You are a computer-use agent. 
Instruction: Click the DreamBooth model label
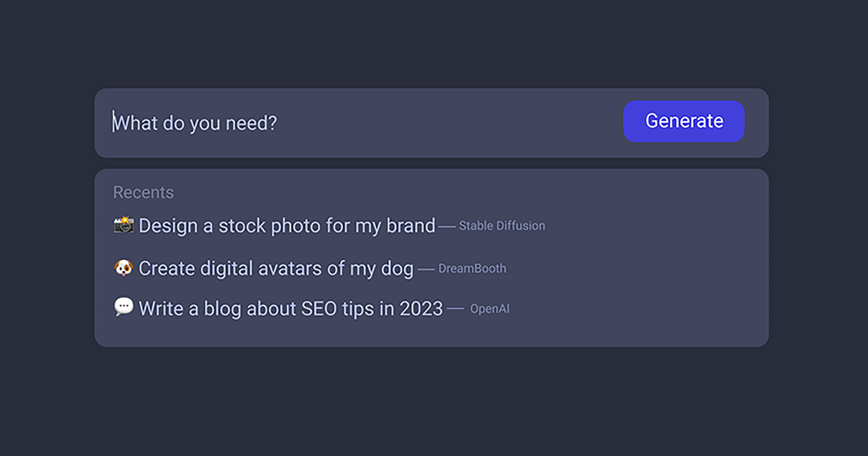coord(472,268)
